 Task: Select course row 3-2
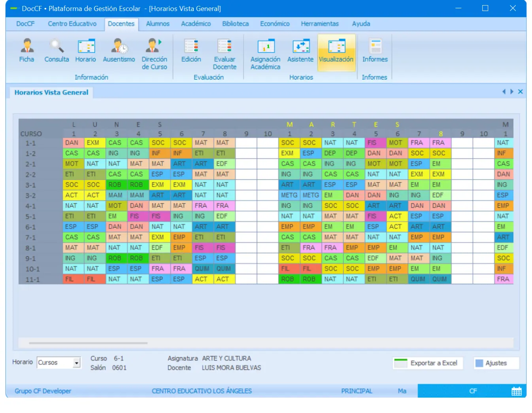(x=30, y=195)
